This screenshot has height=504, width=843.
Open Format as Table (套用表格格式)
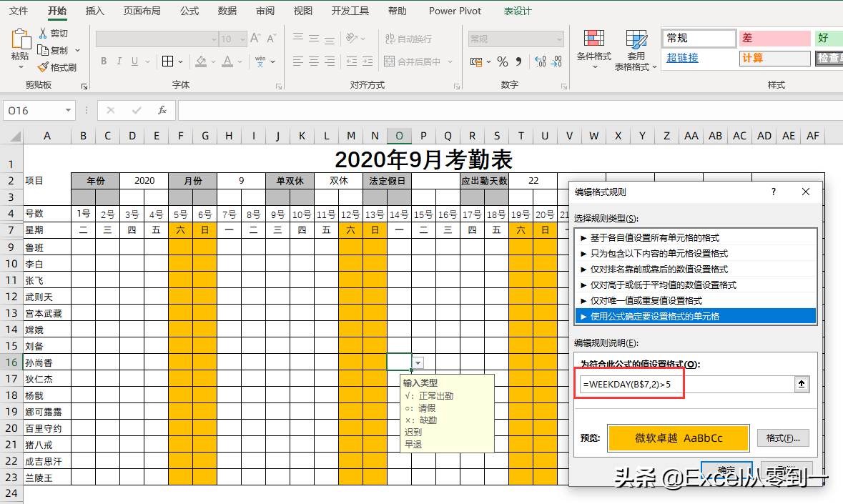point(636,49)
